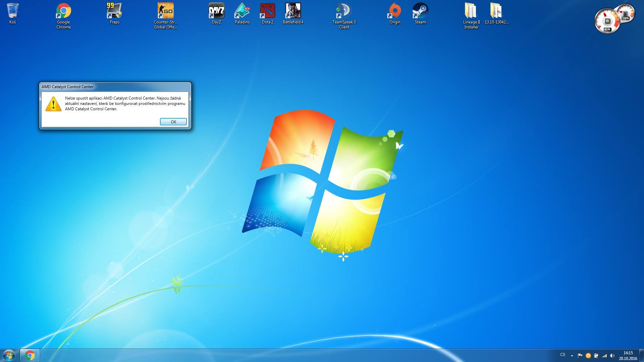This screenshot has height=362, width=644.
Task: Open the Windows Start menu
Action: (x=9, y=355)
